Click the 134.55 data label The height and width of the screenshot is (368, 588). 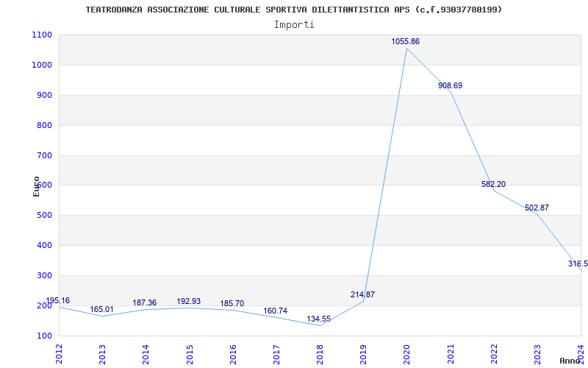click(x=319, y=319)
